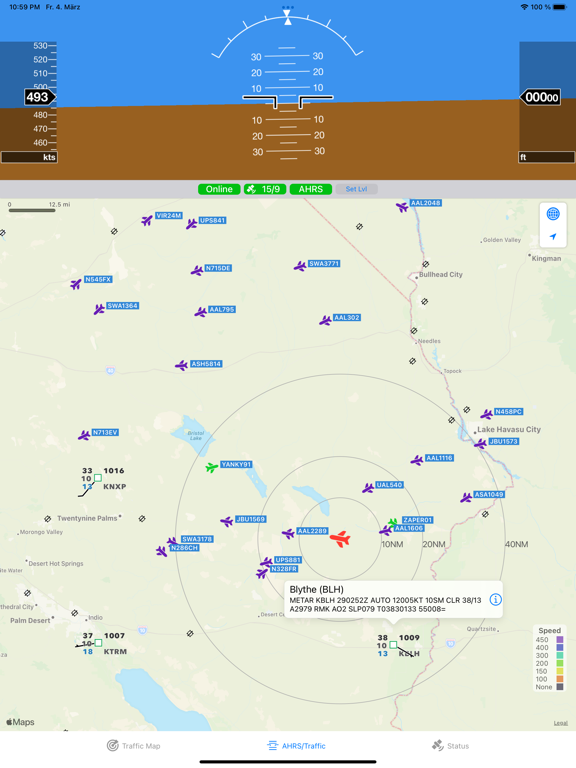The width and height of the screenshot is (576, 768).
Task: Select the N328FR traffic label
Action: 284,569
